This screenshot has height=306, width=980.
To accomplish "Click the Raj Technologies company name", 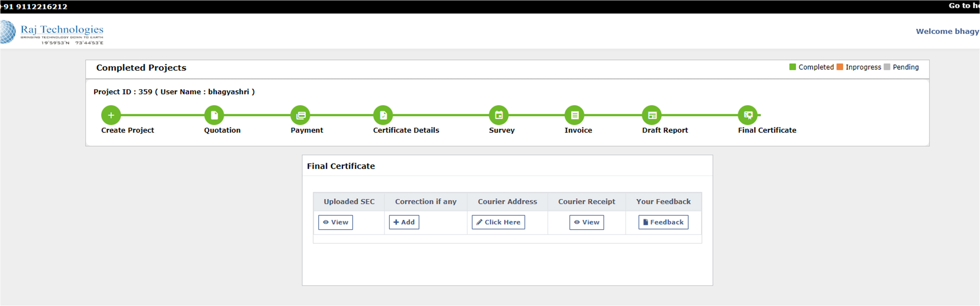I will [62, 29].
